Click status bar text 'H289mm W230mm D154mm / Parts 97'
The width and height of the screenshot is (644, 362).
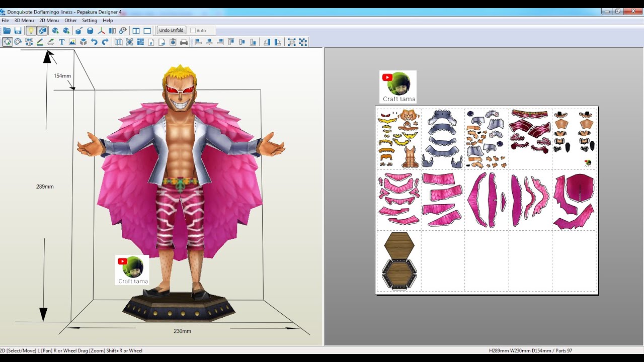tap(530, 350)
